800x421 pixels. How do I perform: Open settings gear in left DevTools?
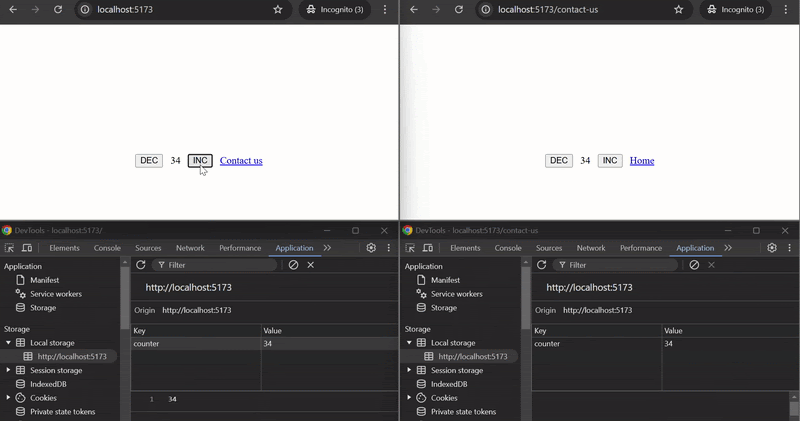[x=371, y=248]
